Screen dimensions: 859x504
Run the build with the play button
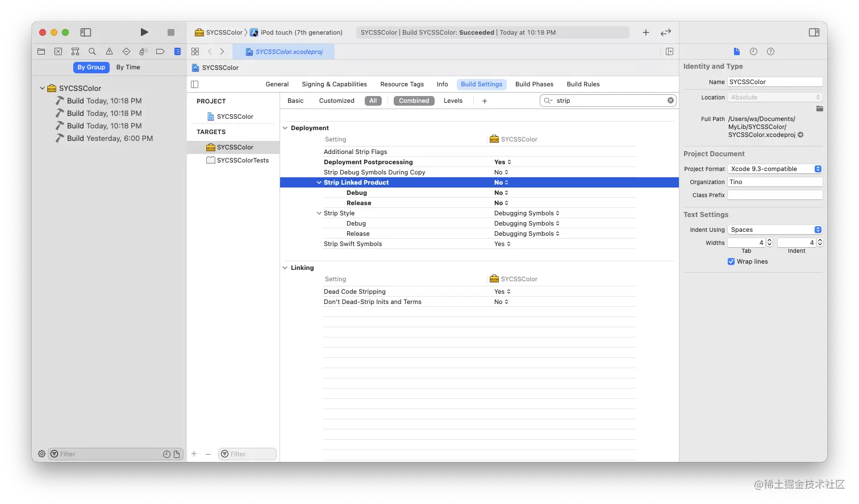[144, 32]
